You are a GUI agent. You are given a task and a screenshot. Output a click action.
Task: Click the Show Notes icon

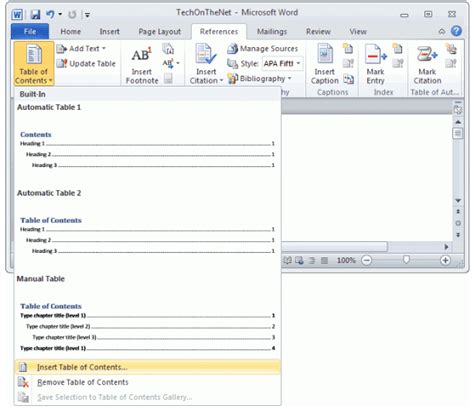[x=168, y=78]
